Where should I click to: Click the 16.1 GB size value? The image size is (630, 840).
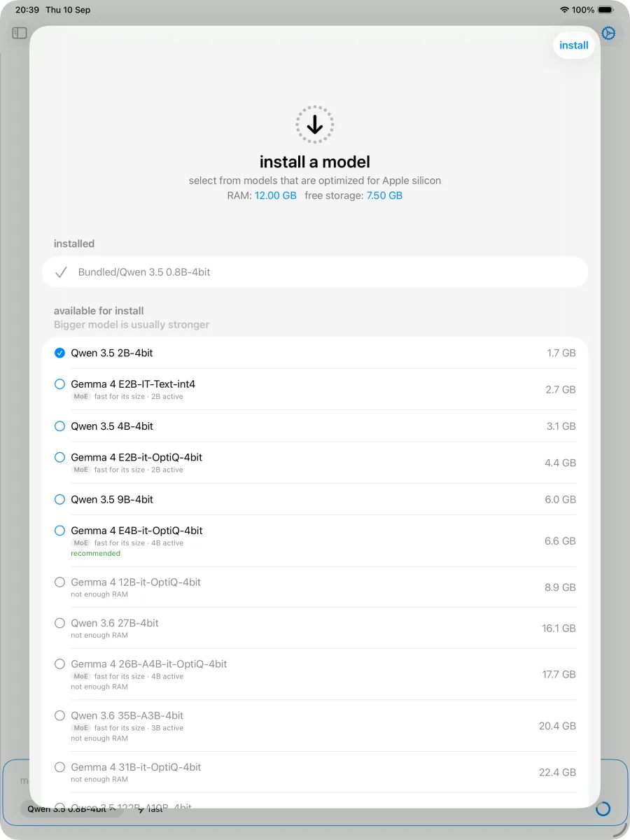tap(559, 629)
